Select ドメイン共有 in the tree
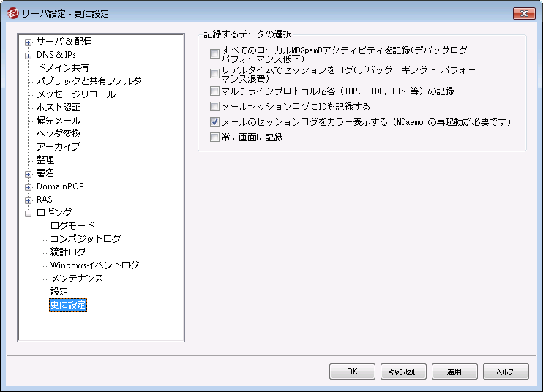Image resolution: width=543 pixels, height=392 pixels. click(63, 68)
